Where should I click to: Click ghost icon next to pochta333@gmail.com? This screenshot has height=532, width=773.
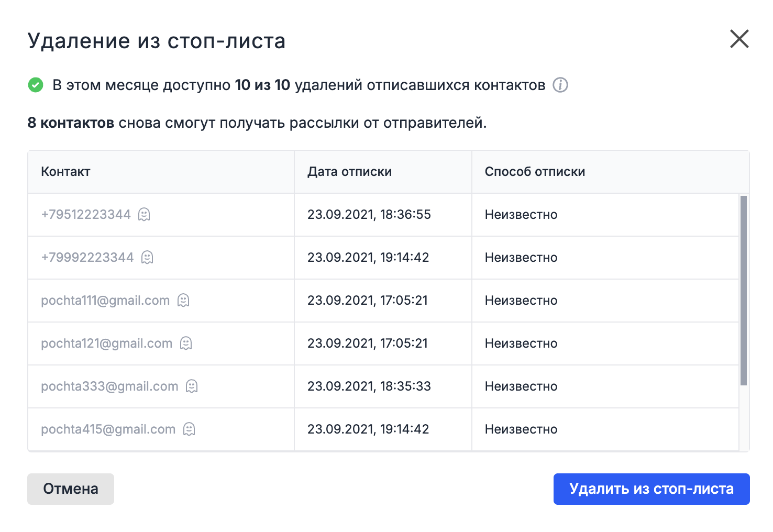[192, 386]
